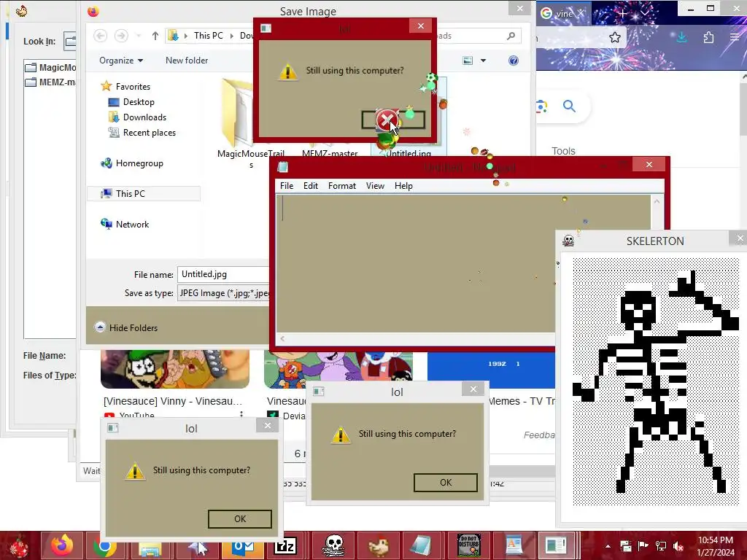The width and height of the screenshot is (747, 560).
Task: Open the Vinesauce Vinny YouTube thumbnail
Action: [x=175, y=369]
